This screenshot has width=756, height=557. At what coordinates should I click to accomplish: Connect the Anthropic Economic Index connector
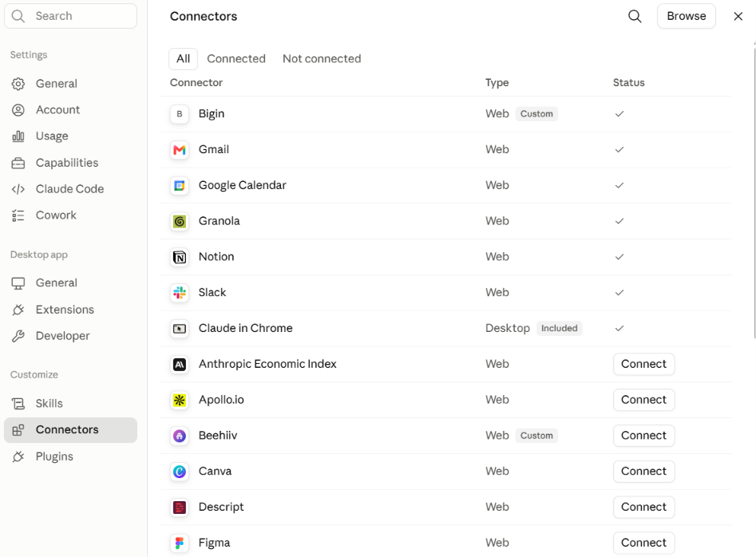643,364
